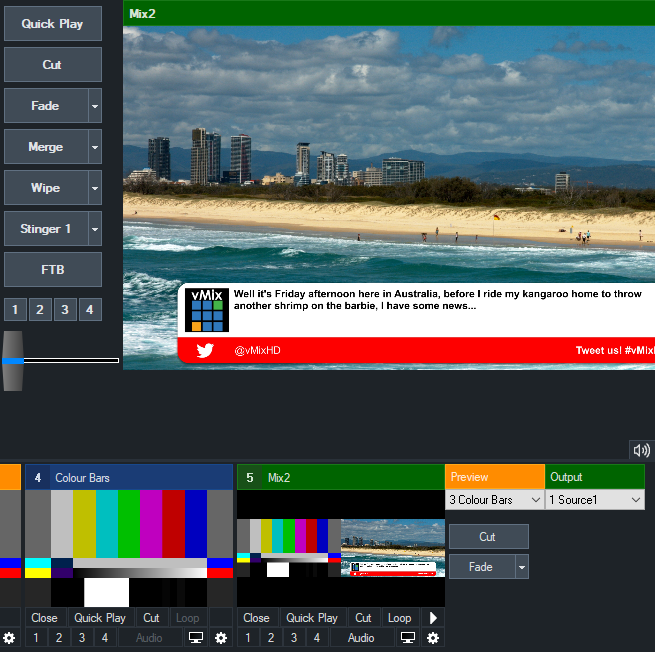Screen dimensions: 655x652
Task: Expand the Wipe transition dropdown arrow
Action: pos(95,188)
